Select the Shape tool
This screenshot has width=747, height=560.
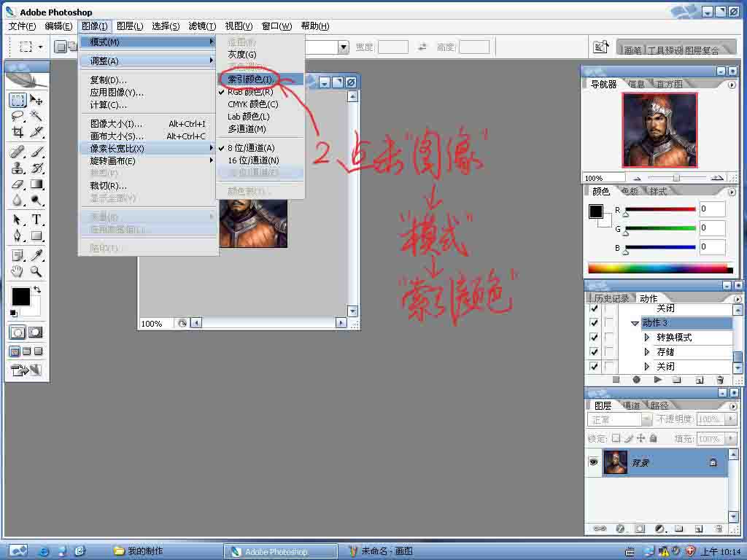point(36,236)
